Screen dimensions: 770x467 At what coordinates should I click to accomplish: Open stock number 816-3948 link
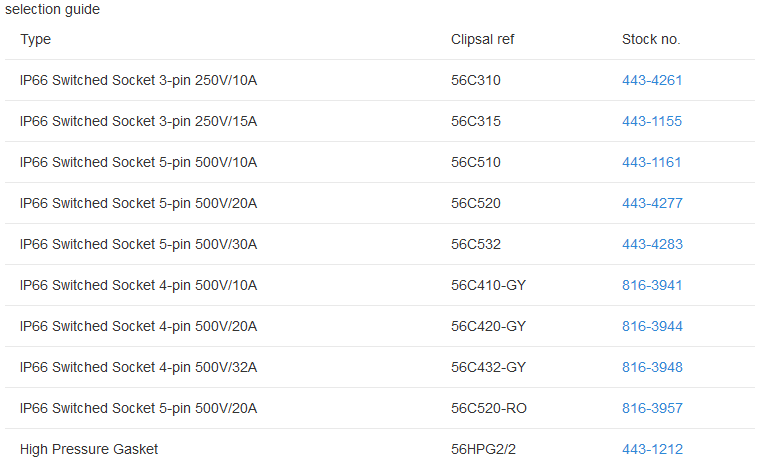[x=652, y=367]
